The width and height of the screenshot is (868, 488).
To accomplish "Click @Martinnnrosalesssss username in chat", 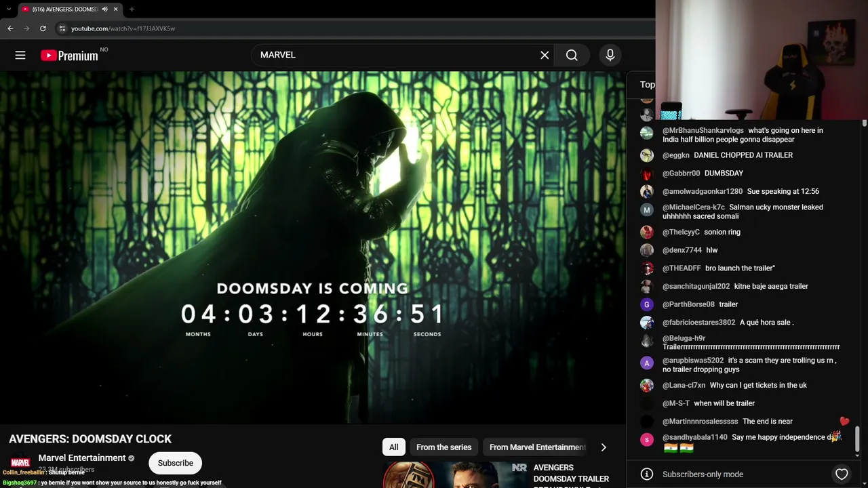I will click(x=701, y=422).
